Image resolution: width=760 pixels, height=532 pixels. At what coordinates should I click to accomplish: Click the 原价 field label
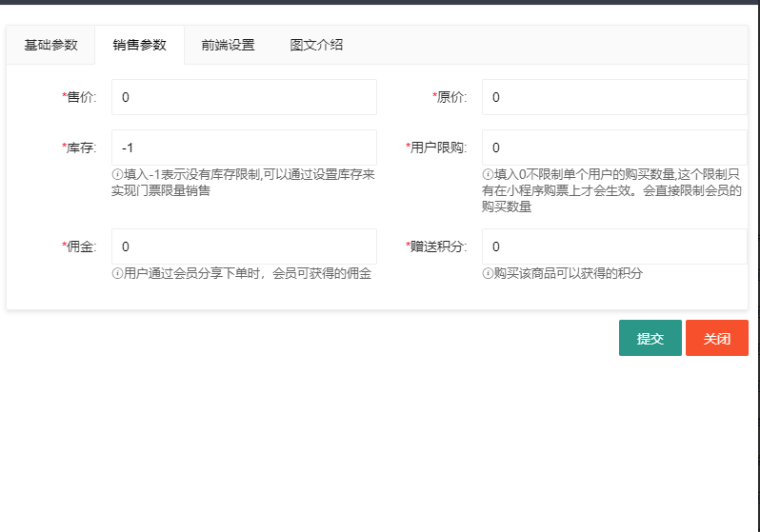[x=450, y=97]
